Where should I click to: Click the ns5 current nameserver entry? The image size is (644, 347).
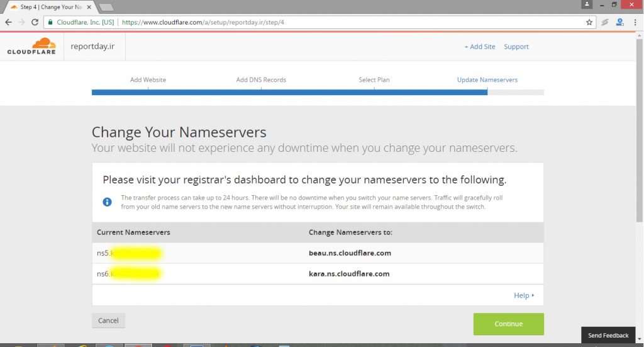click(x=129, y=253)
